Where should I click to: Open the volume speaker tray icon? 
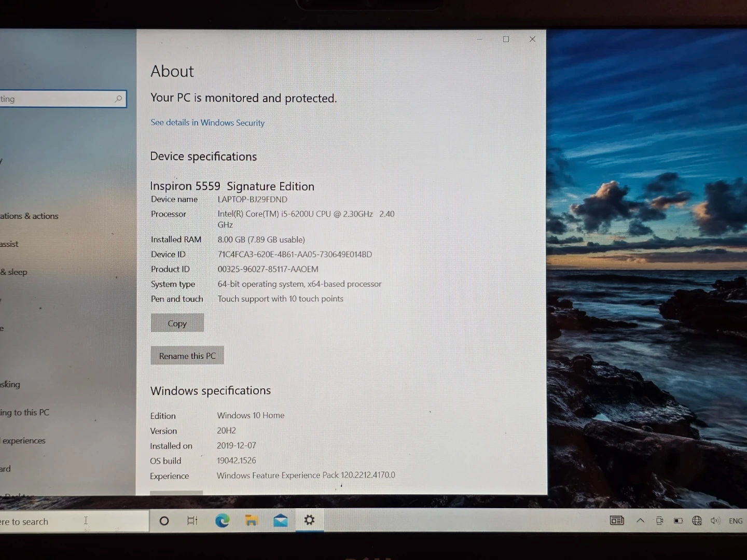(715, 521)
